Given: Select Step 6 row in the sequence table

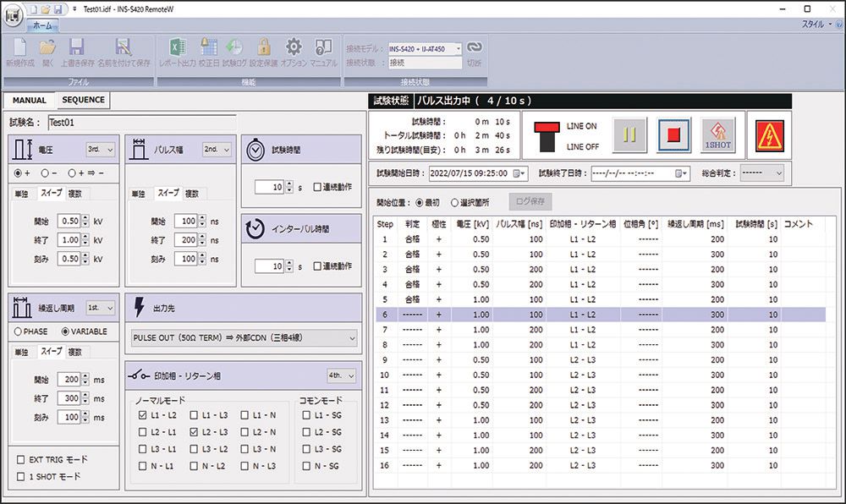Looking at the screenshot, I should click(x=601, y=315).
